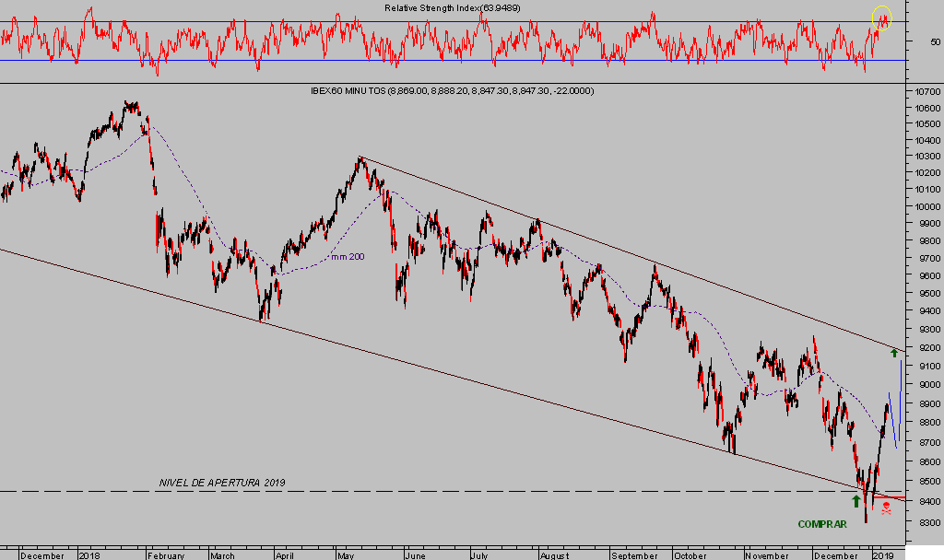Click the 10200 price axis label
Image resolution: width=944 pixels, height=560 pixels.
[927, 172]
